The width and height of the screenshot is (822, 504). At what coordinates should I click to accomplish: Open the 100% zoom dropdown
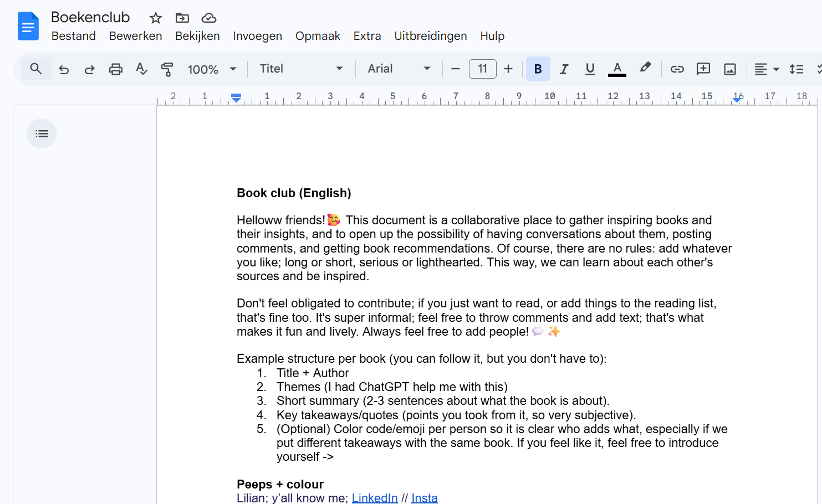click(x=212, y=69)
